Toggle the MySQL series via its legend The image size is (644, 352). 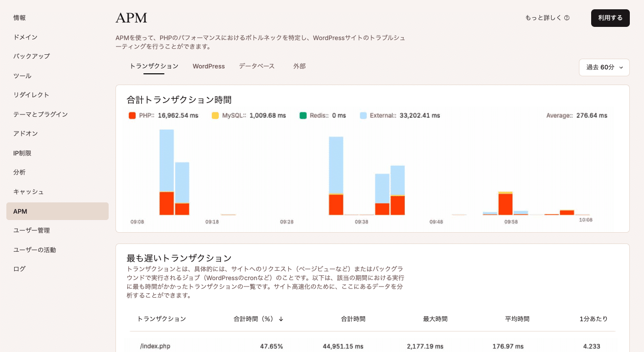[x=214, y=115]
